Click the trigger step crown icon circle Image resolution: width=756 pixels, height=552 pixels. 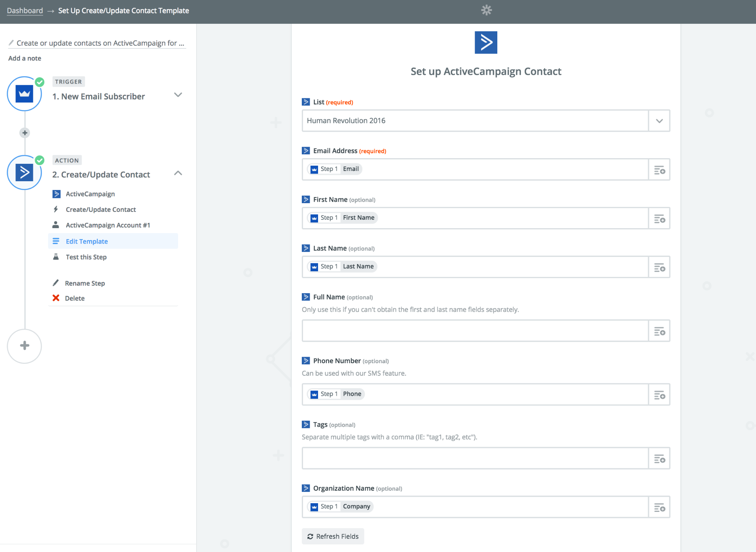click(x=24, y=94)
